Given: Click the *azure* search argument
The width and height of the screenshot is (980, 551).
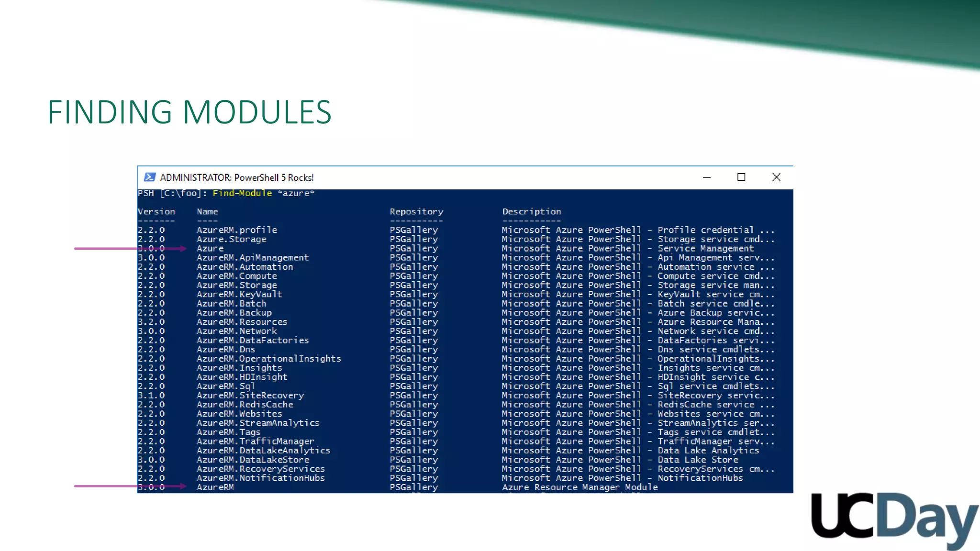Looking at the screenshot, I should pos(296,193).
